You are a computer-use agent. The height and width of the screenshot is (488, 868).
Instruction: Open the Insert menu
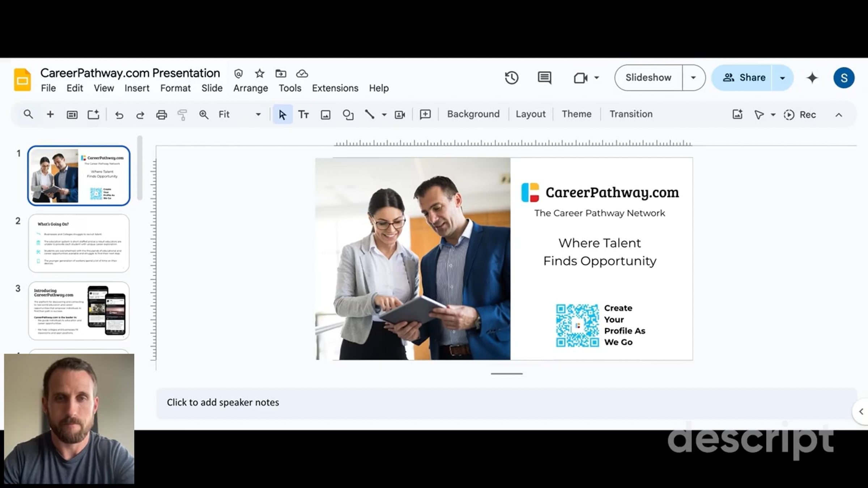137,88
